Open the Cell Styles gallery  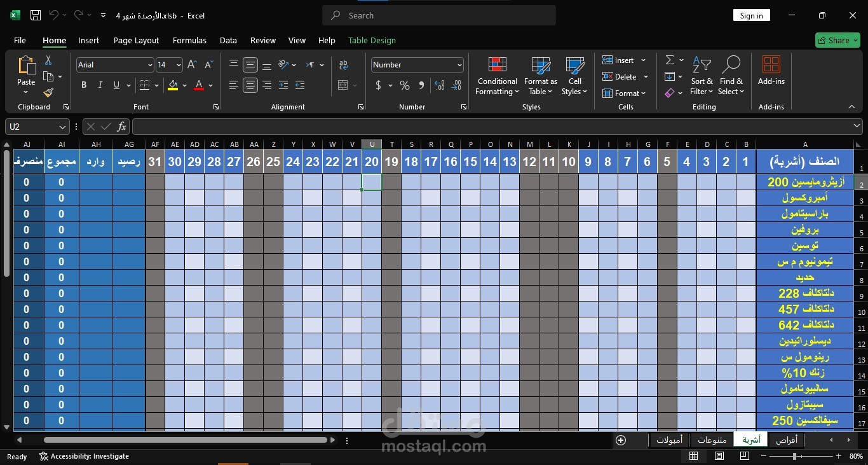pyautogui.click(x=575, y=76)
